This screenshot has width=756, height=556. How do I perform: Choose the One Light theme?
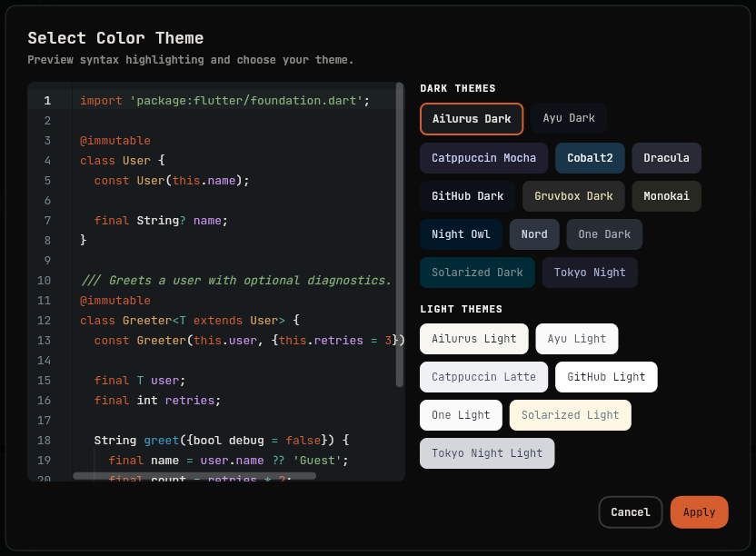(x=461, y=415)
